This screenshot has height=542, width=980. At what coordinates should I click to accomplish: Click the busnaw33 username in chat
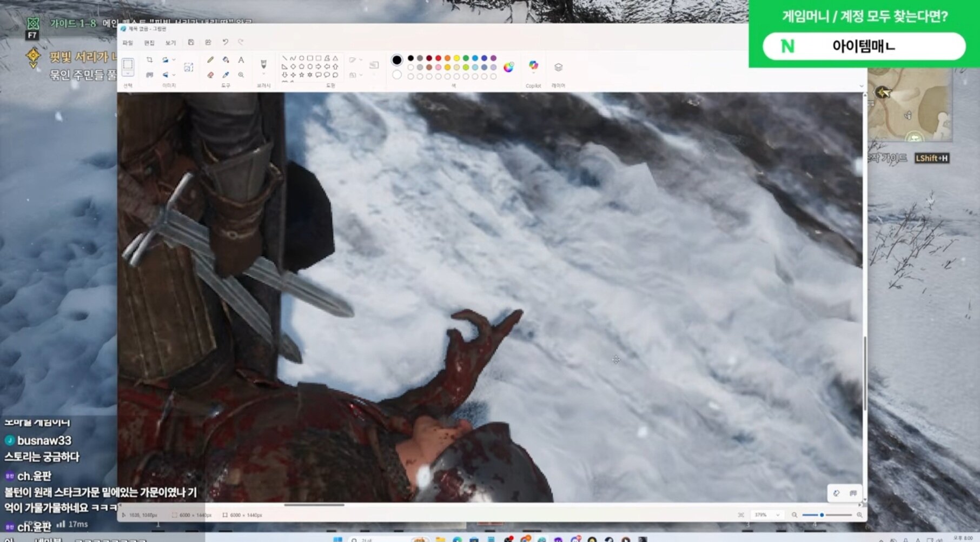[x=44, y=440]
